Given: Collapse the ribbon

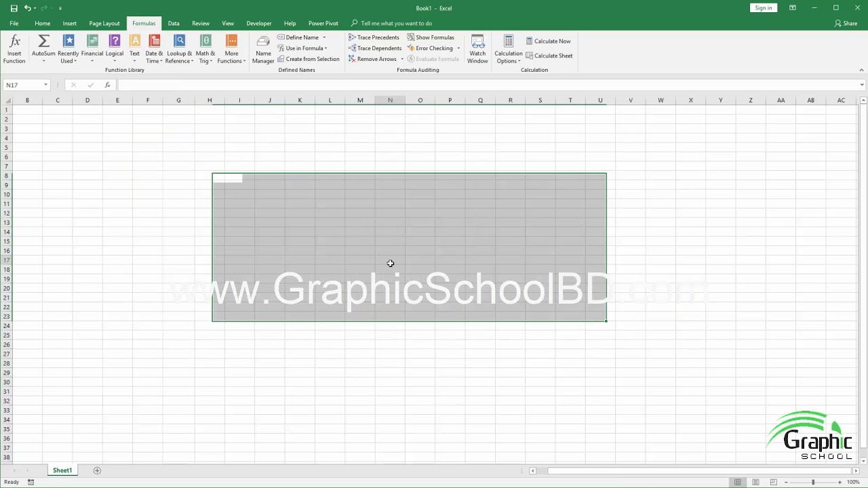Looking at the screenshot, I should 862,70.
